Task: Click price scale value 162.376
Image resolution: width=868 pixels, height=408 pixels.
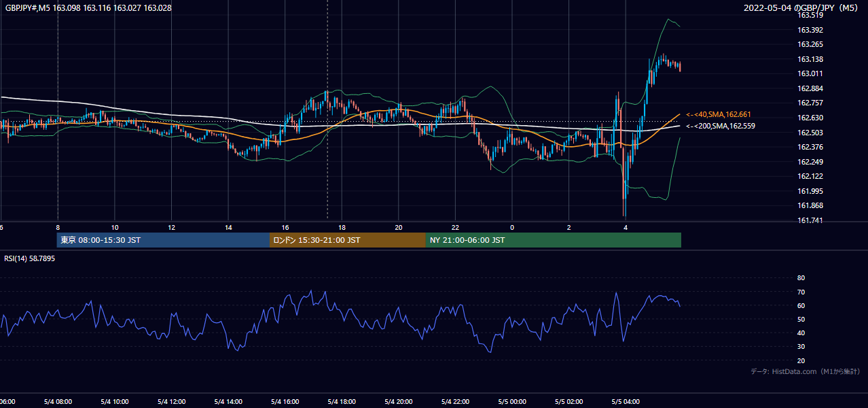Action: (810, 147)
